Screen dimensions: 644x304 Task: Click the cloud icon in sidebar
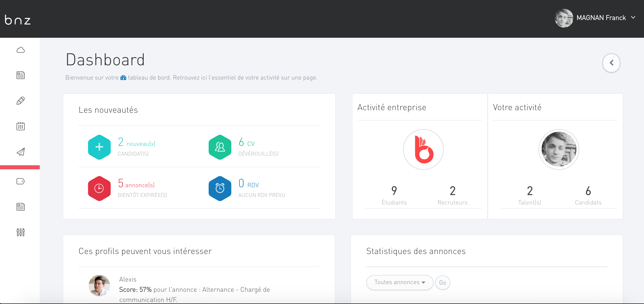(20, 50)
